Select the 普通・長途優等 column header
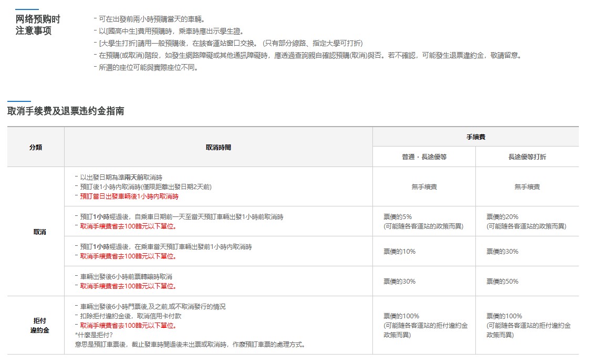Viewport: 592px width, 364px height. pyautogui.click(x=423, y=157)
